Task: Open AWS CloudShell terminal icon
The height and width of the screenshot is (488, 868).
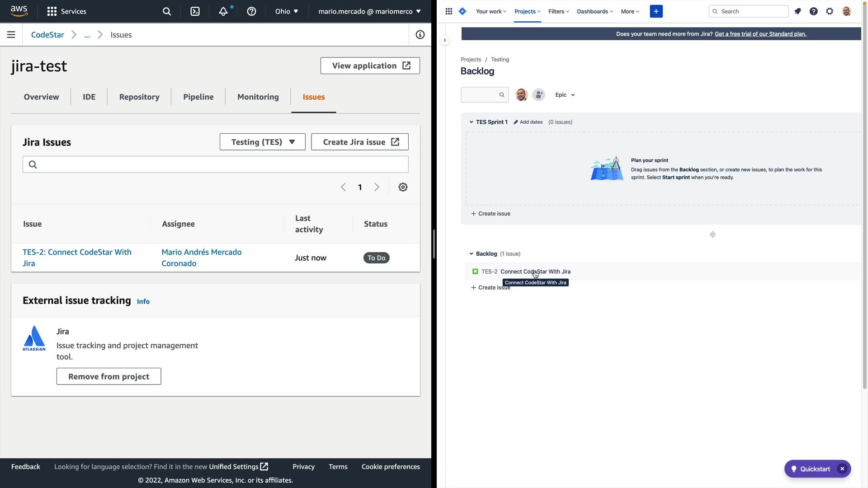Action: point(195,11)
